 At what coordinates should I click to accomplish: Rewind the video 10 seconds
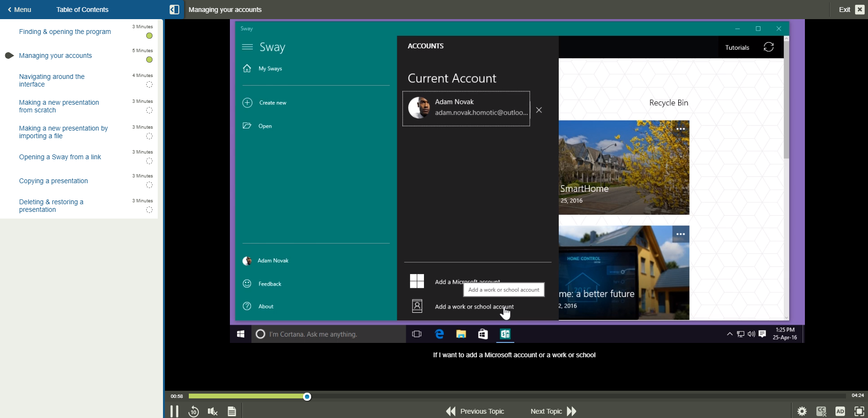(194, 411)
